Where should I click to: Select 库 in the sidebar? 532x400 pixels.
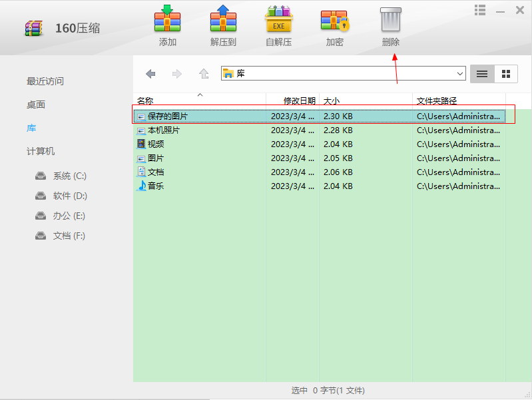coord(31,128)
